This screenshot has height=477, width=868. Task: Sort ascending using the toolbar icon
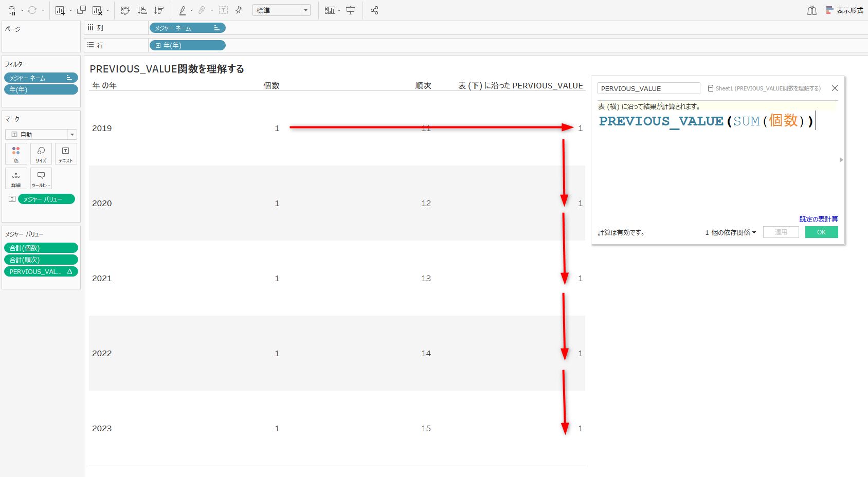[142, 10]
